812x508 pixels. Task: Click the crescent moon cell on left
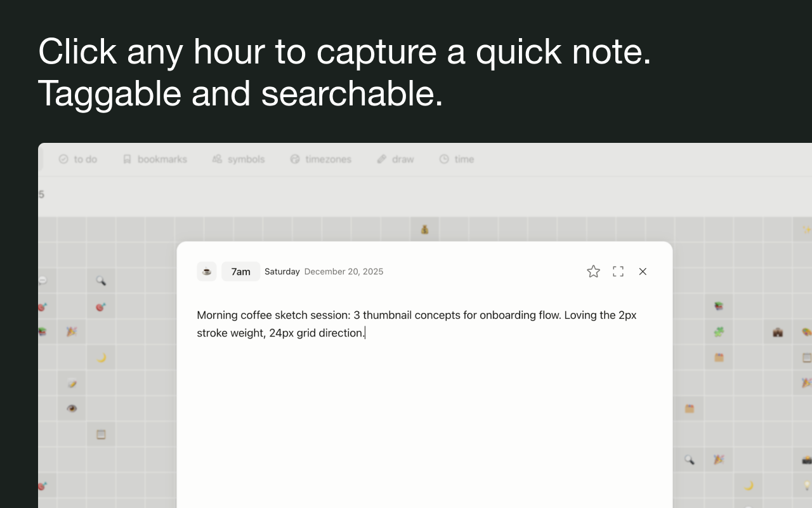101,358
